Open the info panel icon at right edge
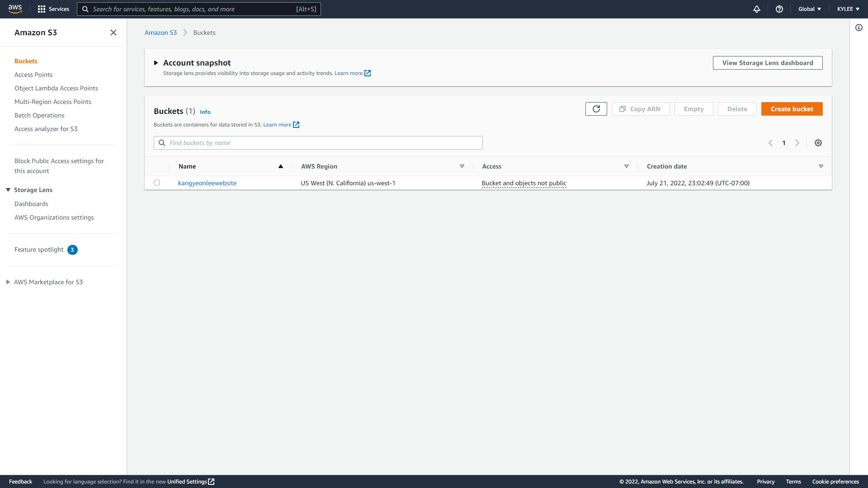The width and height of the screenshot is (868, 488). coord(859,28)
